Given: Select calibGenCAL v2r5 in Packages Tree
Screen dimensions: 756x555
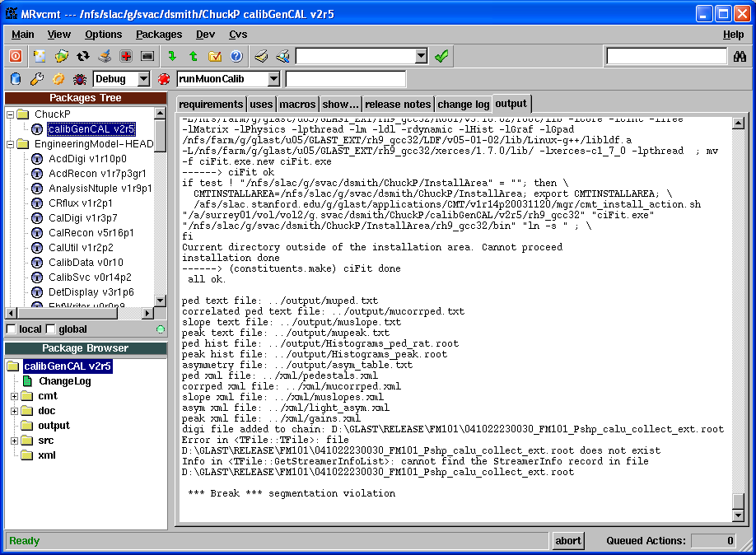Looking at the screenshot, I should point(91,129).
